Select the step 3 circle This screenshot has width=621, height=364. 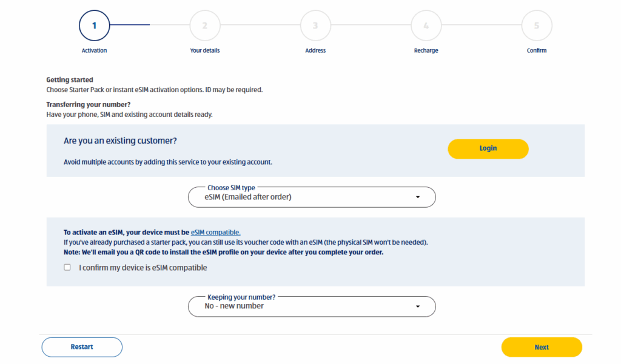tap(315, 25)
